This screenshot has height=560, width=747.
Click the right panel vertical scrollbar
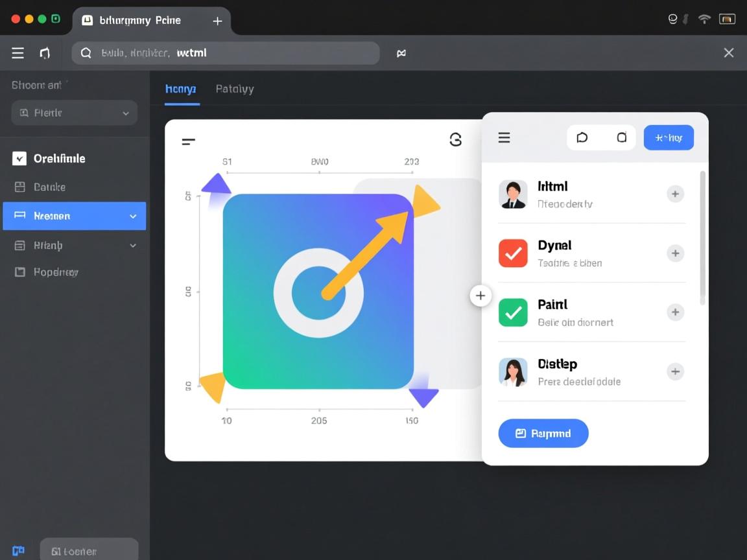[x=702, y=237]
